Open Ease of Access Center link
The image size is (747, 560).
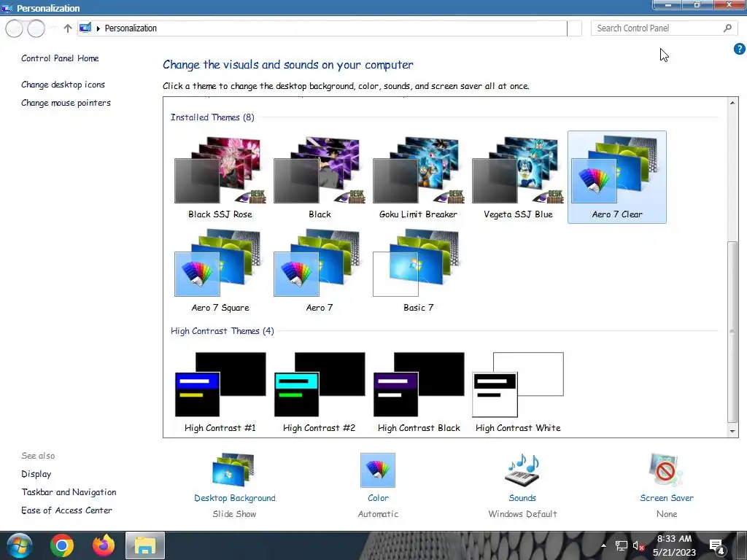(x=66, y=510)
